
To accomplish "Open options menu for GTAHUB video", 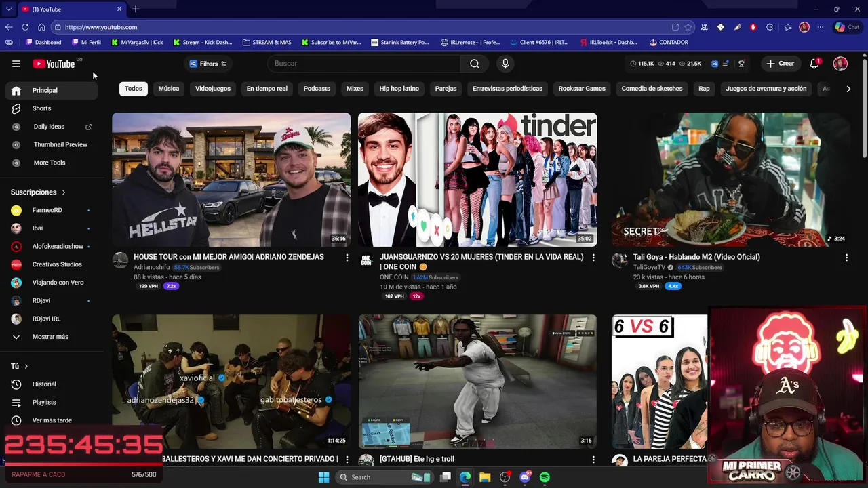I will click(593, 460).
